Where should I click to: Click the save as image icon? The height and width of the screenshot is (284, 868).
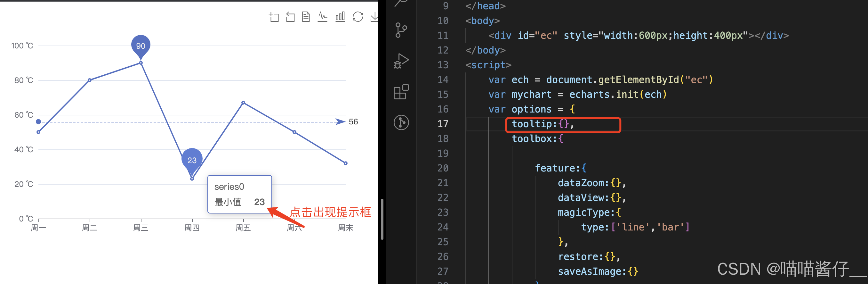pos(374,17)
